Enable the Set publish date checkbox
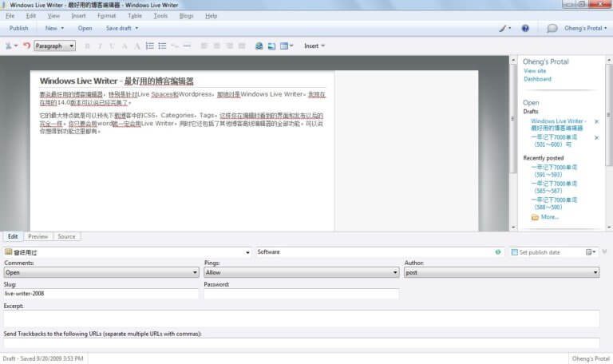This screenshot has width=613, height=364. [x=515, y=252]
